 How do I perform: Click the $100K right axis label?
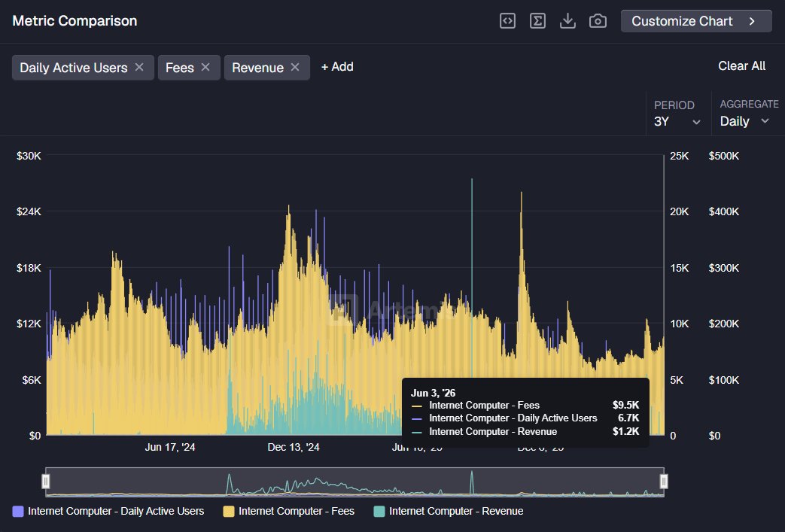pos(724,380)
